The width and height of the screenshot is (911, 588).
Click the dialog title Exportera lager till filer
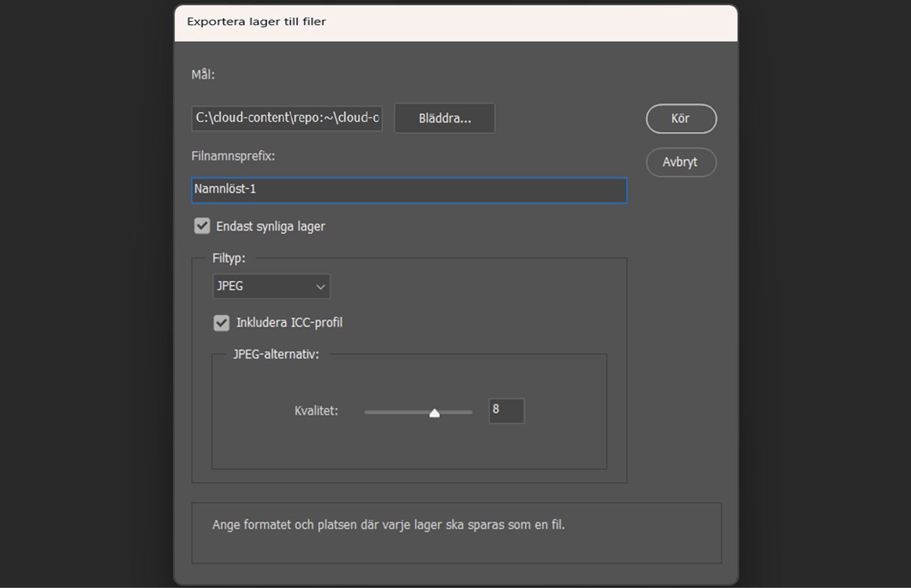[256, 21]
